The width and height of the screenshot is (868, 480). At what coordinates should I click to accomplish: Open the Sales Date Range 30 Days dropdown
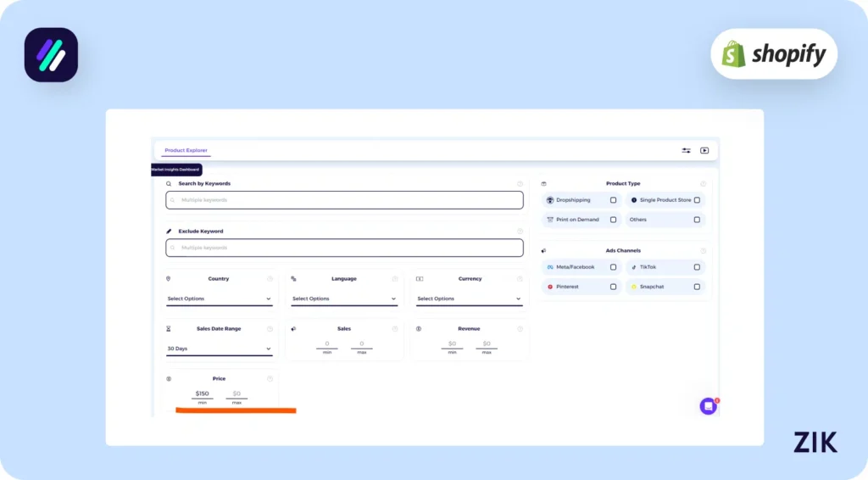click(219, 349)
